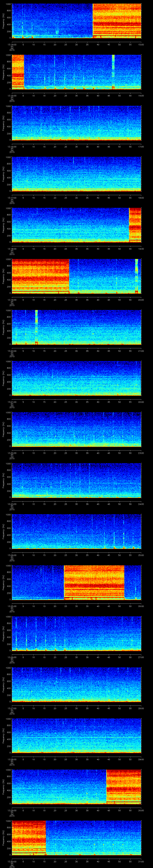Select the 28:00 end time label
This screenshot has width=153, height=868.
[x=141, y=708]
